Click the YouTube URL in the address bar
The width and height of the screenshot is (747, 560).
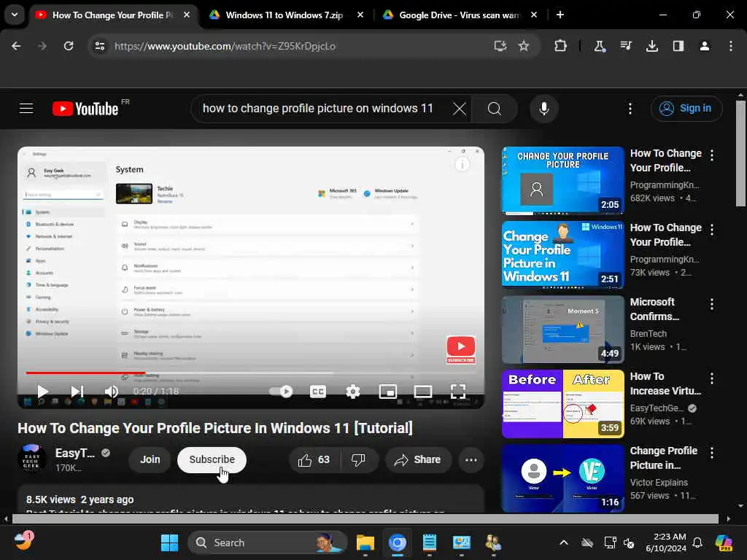coord(225,46)
